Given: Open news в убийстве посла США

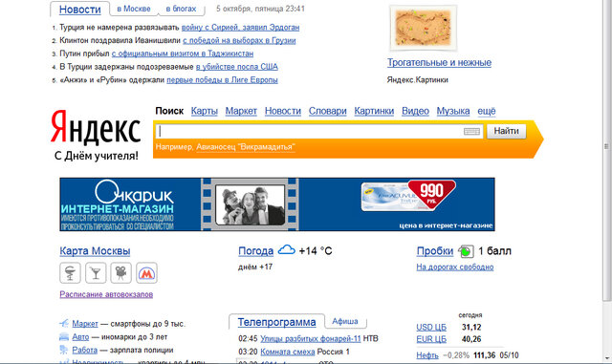Looking at the screenshot, I should 237,67.
